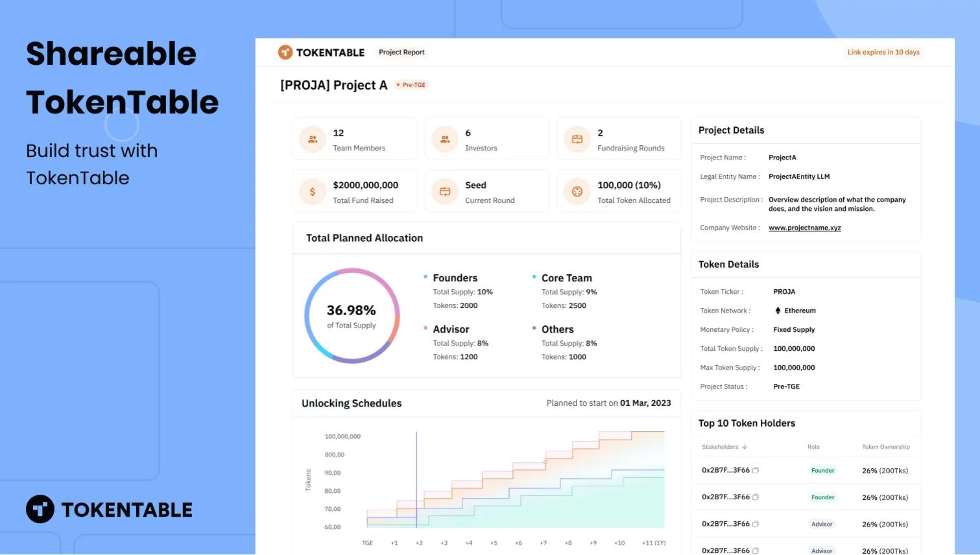The image size is (980, 555).
Task: Click the Current Round Seed icon
Action: (x=445, y=192)
